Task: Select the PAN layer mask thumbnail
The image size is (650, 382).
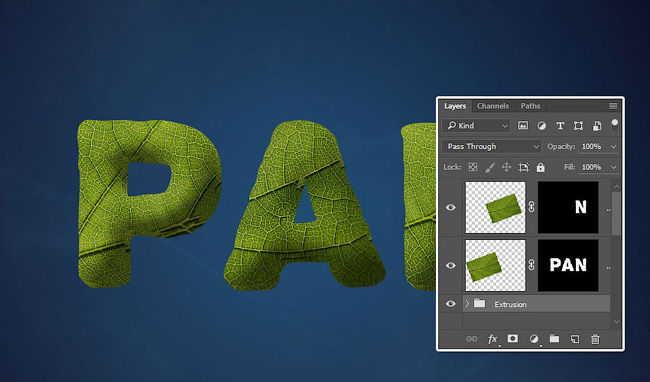Action: [x=568, y=265]
